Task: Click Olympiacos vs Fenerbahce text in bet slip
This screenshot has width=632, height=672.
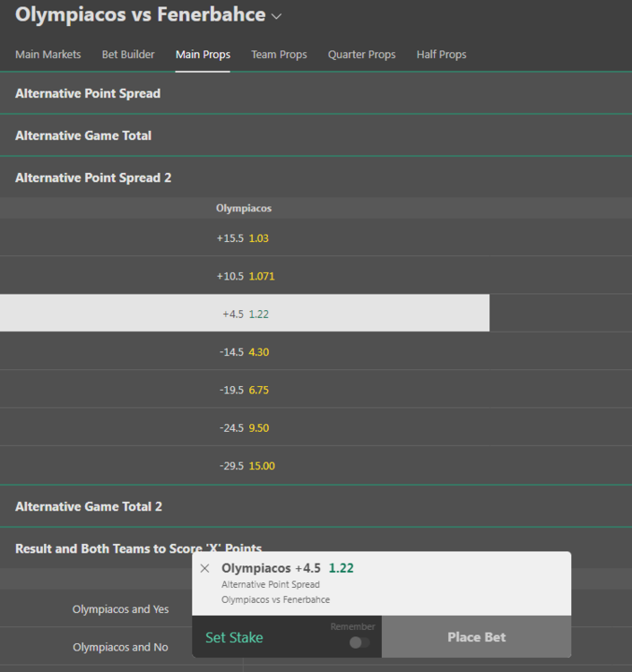Action: 276,599
